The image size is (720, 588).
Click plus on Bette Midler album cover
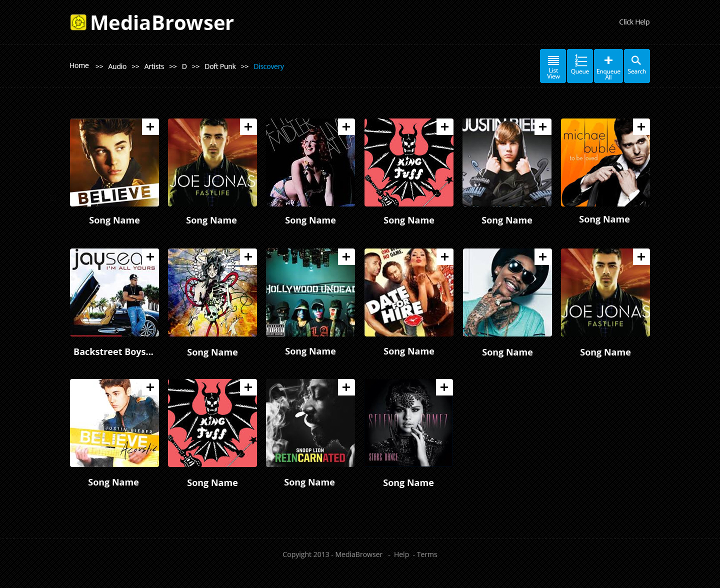pyautogui.click(x=346, y=127)
